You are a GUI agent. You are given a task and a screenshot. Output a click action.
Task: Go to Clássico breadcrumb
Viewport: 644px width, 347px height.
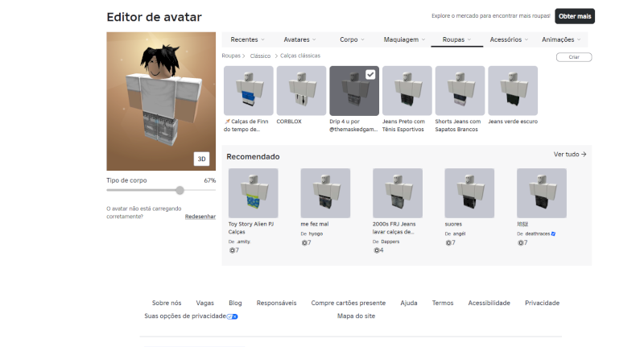(x=260, y=56)
